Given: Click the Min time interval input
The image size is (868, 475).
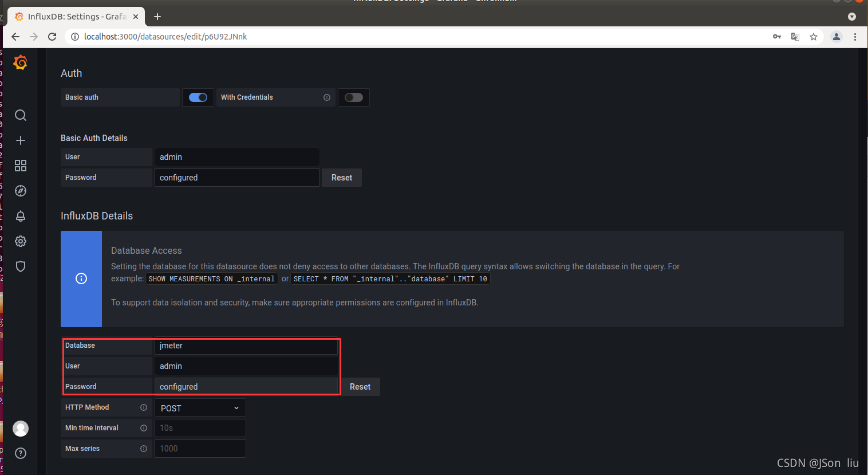Looking at the screenshot, I should [x=200, y=428].
